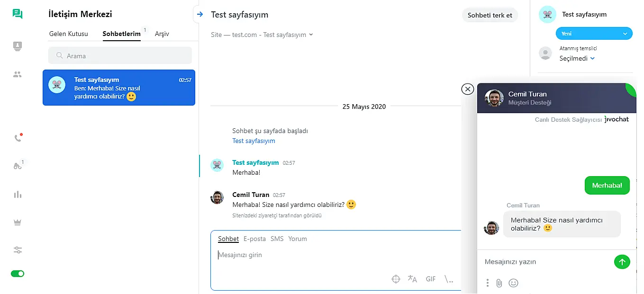The width and height of the screenshot is (644, 294).
Task: Close the chat widget with X button
Action: click(x=467, y=89)
